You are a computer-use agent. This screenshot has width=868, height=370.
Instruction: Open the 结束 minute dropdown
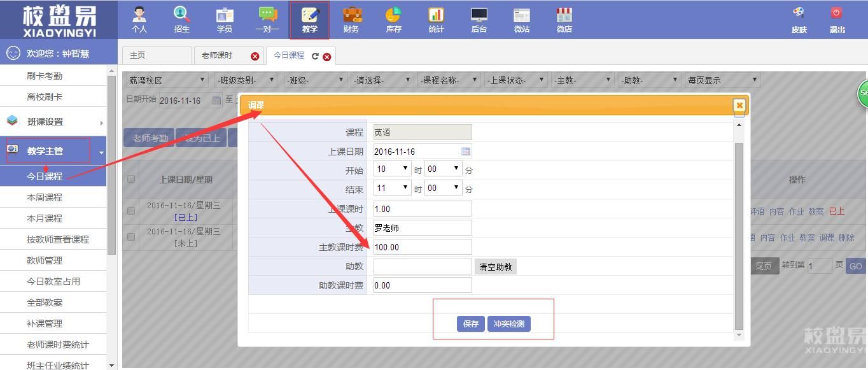click(443, 189)
